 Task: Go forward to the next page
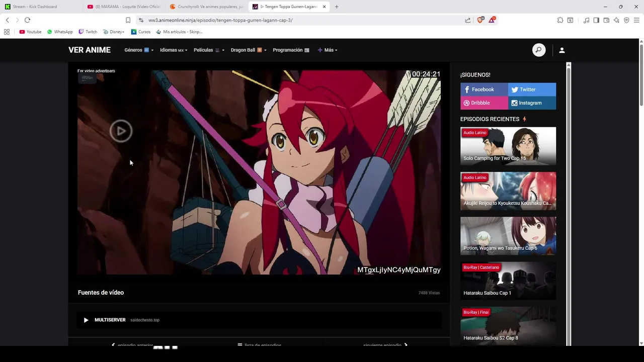point(17,20)
